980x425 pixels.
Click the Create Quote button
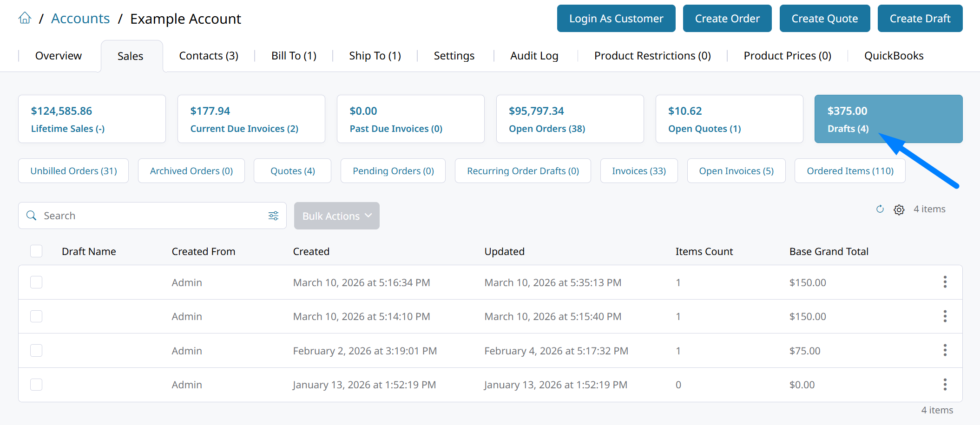[x=824, y=19]
